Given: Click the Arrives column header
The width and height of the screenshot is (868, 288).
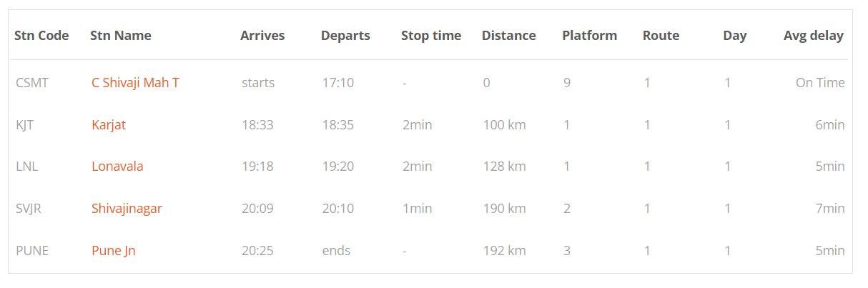Looking at the screenshot, I should point(262,36).
